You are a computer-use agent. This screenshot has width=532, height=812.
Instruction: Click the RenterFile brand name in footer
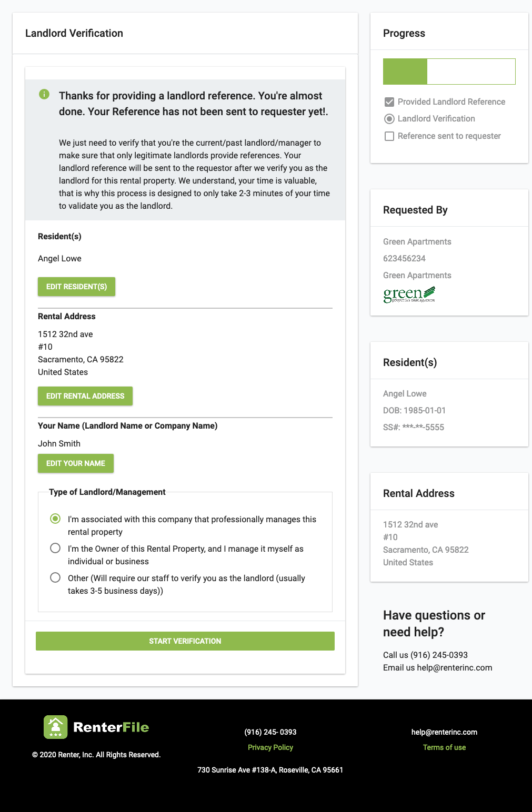pyautogui.click(x=111, y=727)
